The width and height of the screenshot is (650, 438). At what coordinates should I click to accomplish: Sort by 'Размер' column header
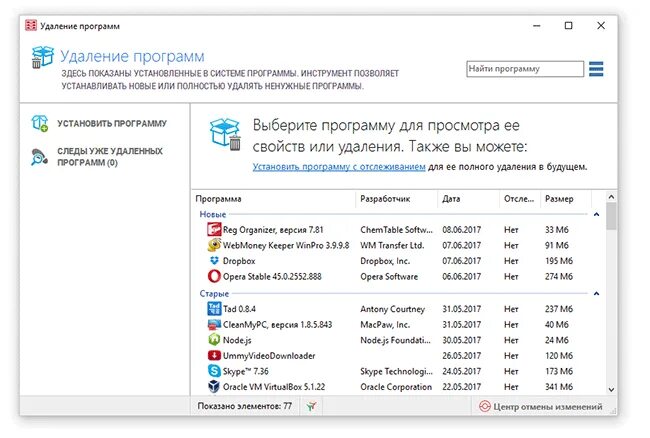coord(565,199)
